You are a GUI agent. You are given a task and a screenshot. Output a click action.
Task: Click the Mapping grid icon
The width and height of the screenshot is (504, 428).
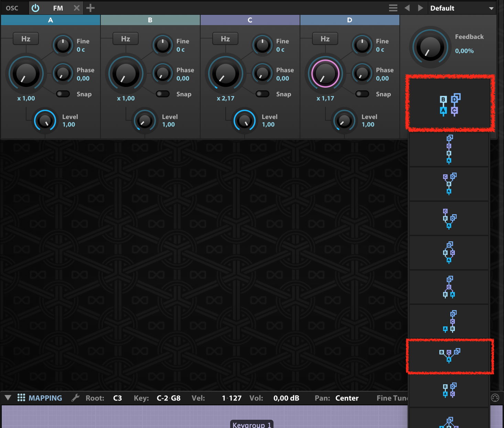(x=21, y=398)
